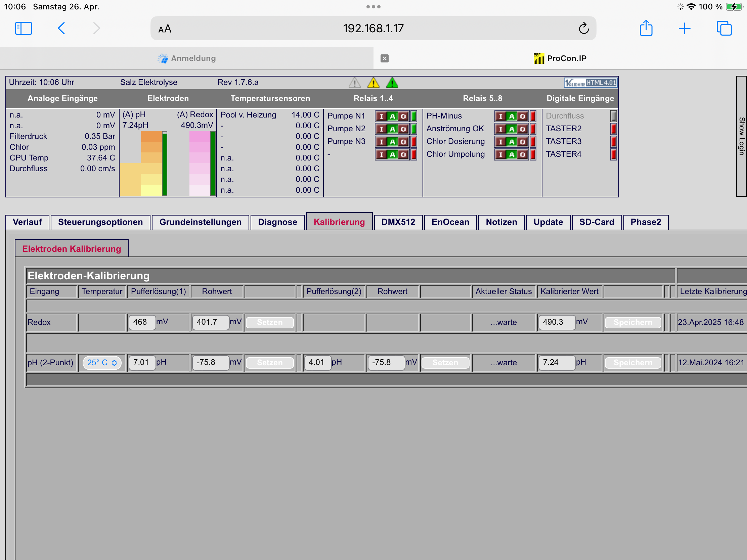Switch to the Diagnose tab
The height and width of the screenshot is (560, 747).
[277, 222]
